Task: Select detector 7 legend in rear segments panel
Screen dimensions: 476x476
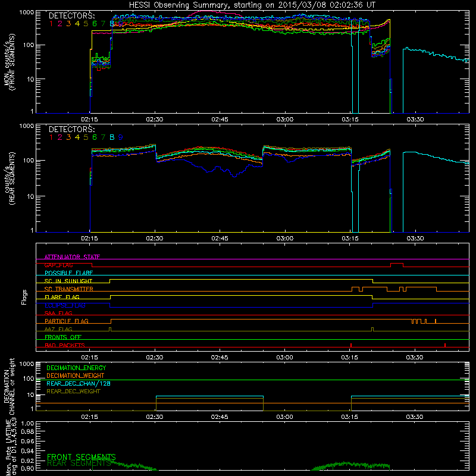Action: [103, 137]
